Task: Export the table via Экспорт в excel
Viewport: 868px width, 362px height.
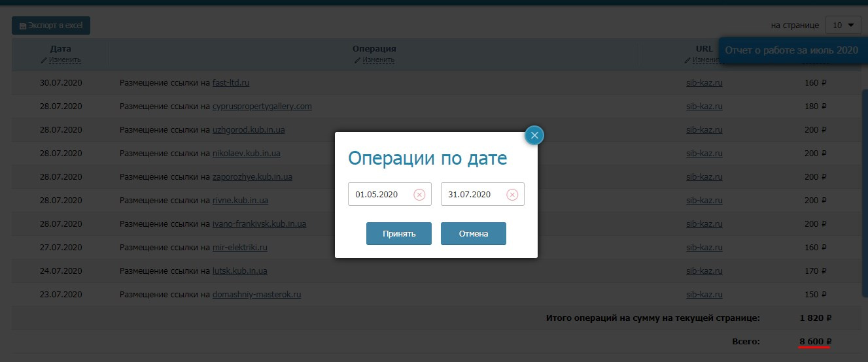Action: pos(51,25)
